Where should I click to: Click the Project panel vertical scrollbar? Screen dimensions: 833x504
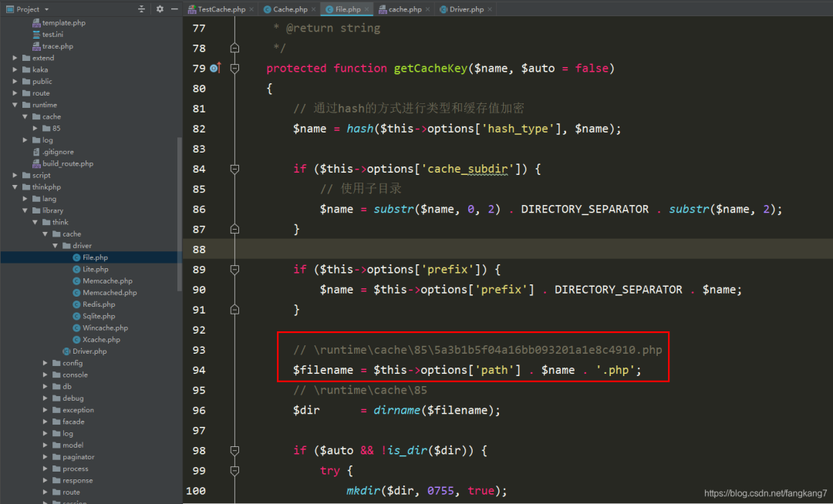(x=180, y=213)
